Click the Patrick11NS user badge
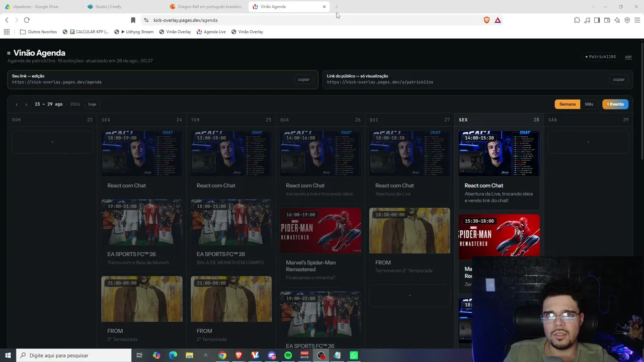This screenshot has width=644, height=362. pyautogui.click(x=601, y=57)
